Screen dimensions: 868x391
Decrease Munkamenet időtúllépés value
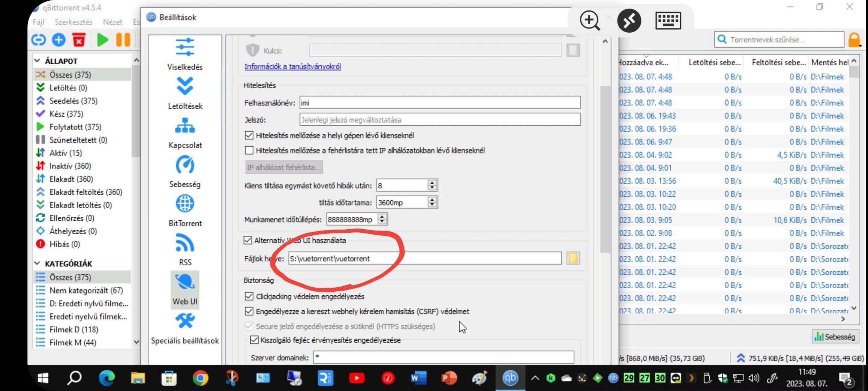382,222
